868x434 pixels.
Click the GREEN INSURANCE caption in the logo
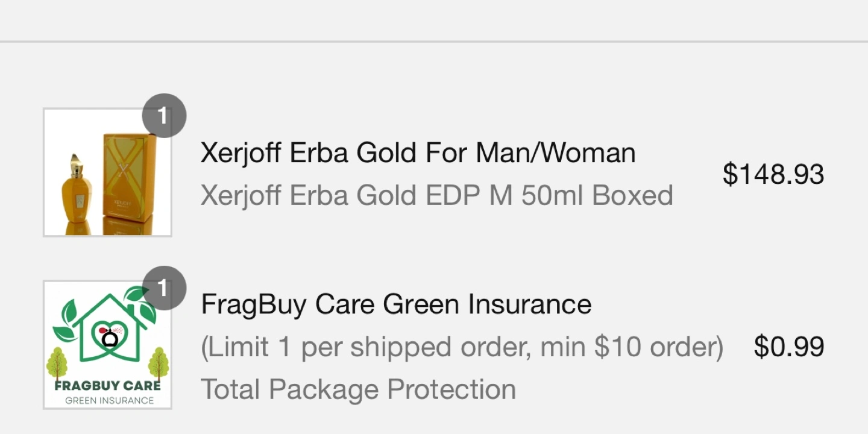point(109,400)
